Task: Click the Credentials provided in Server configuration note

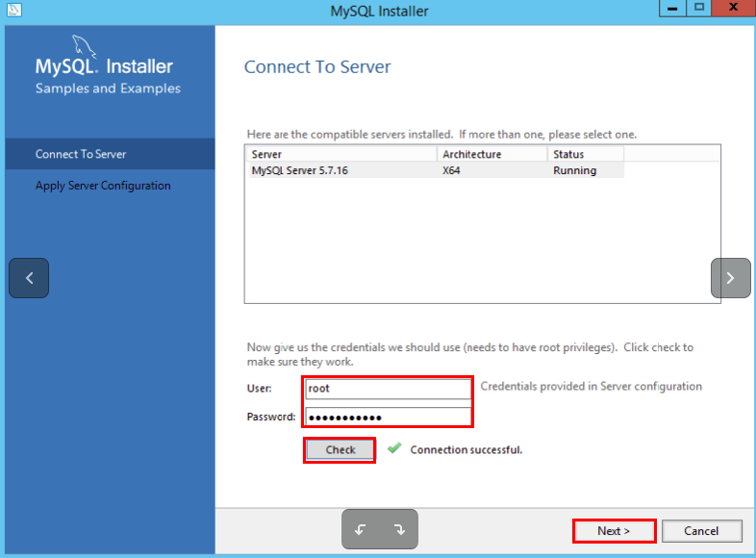Action: click(592, 387)
